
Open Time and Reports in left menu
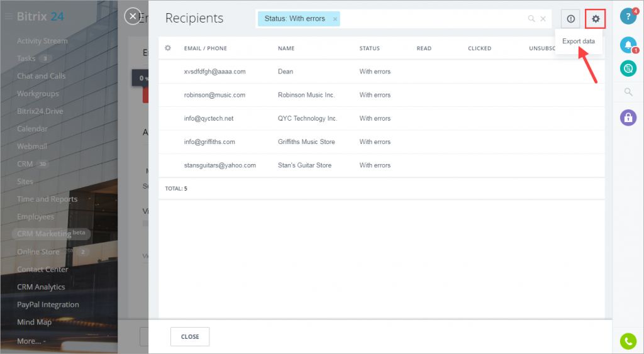tap(47, 199)
